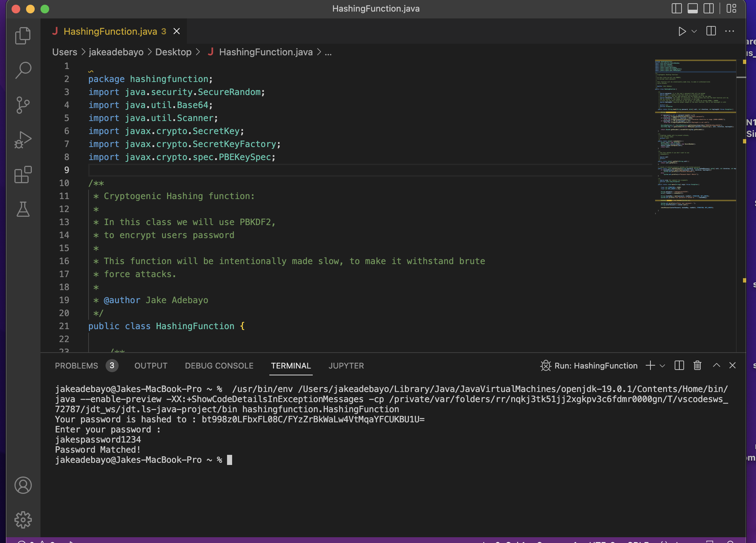The image size is (756, 543).
Task: Split the terminal pane
Action: pos(679,366)
